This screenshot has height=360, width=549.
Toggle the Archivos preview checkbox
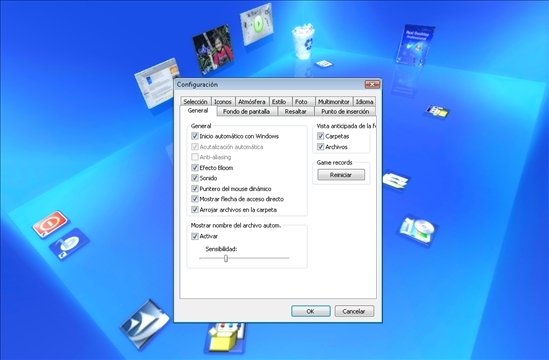320,146
